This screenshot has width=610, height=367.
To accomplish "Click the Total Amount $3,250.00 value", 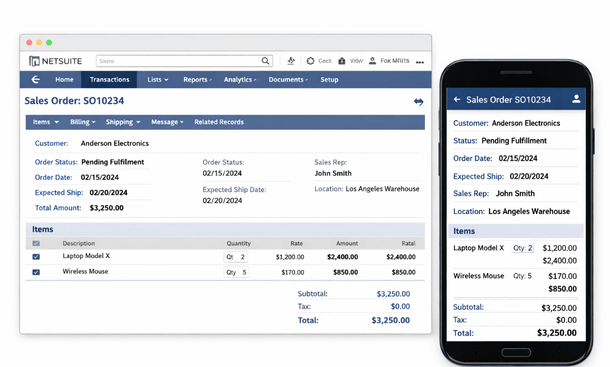I will click(106, 208).
